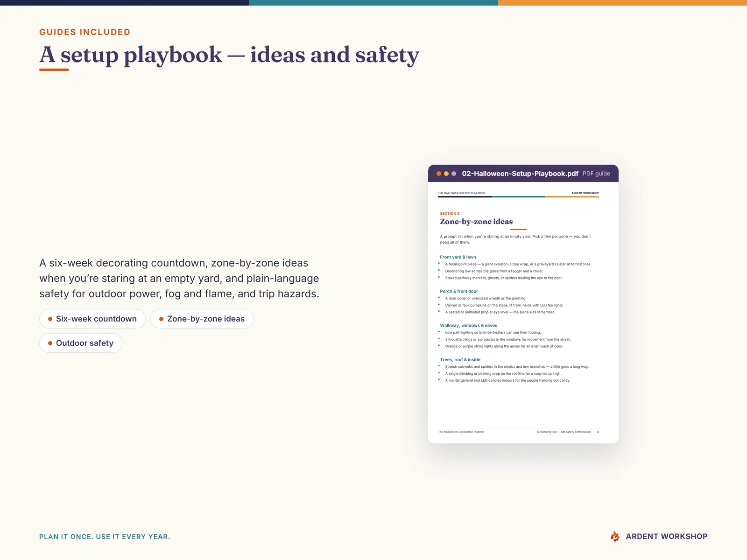Click the Trees, roof & inside subheading
747x560 pixels.
pyautogui.click(x=460, y=360)
